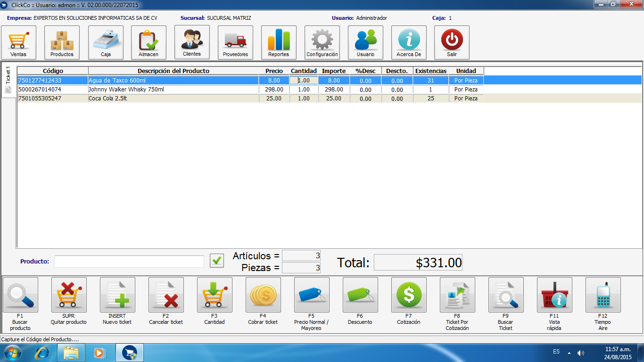Open the Clientes module

pos(192,42)
